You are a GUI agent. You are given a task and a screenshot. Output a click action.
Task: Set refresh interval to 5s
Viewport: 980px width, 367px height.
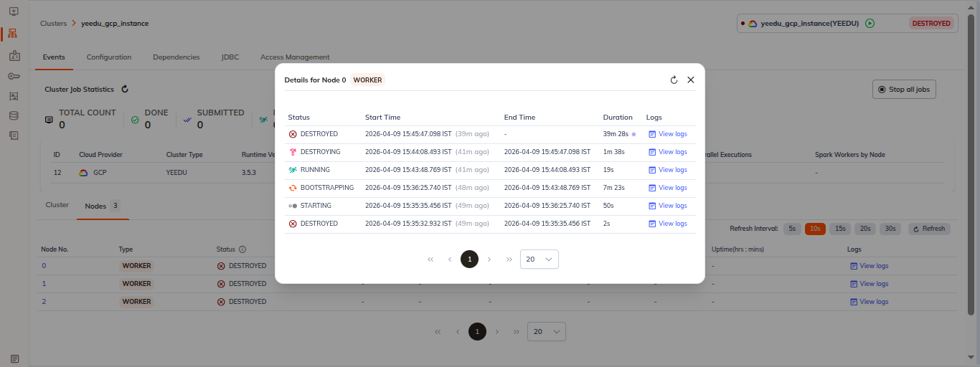(792, 229)
